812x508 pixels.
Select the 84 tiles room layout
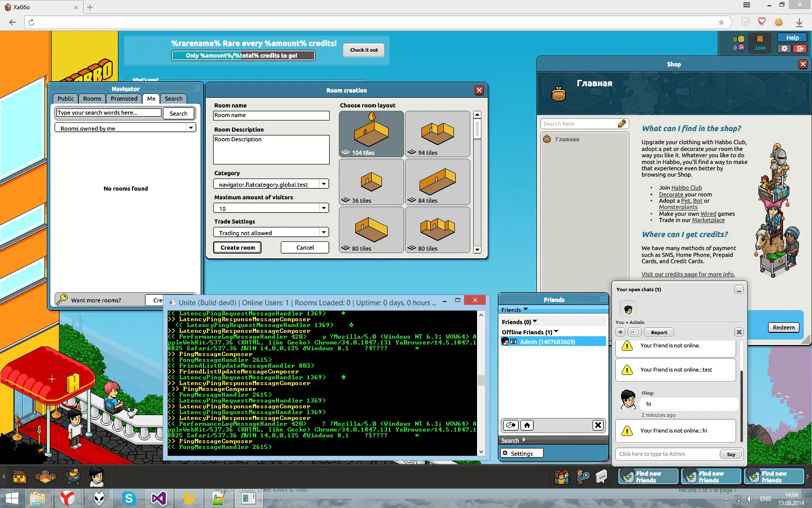[x=437, y=182]
